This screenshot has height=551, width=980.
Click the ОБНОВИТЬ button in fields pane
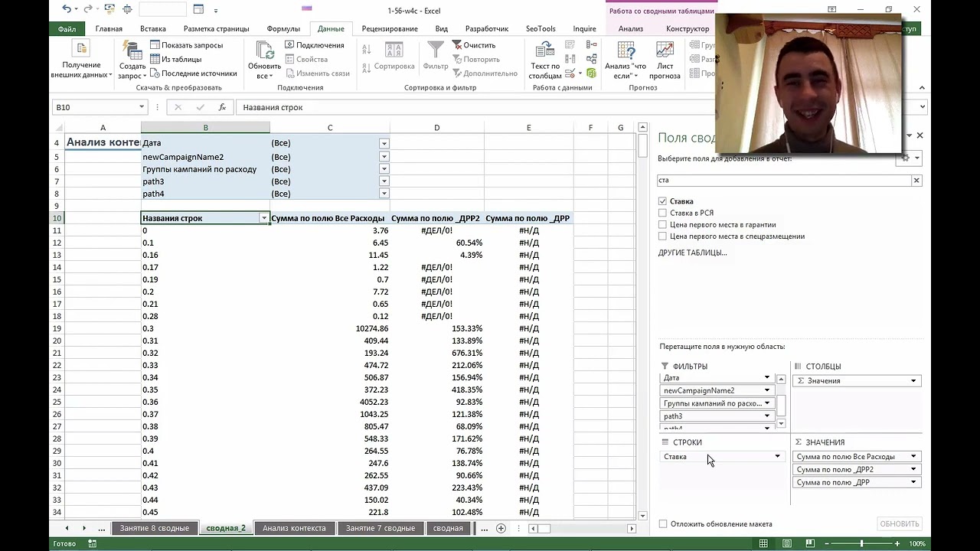click(x=900, y=524)
